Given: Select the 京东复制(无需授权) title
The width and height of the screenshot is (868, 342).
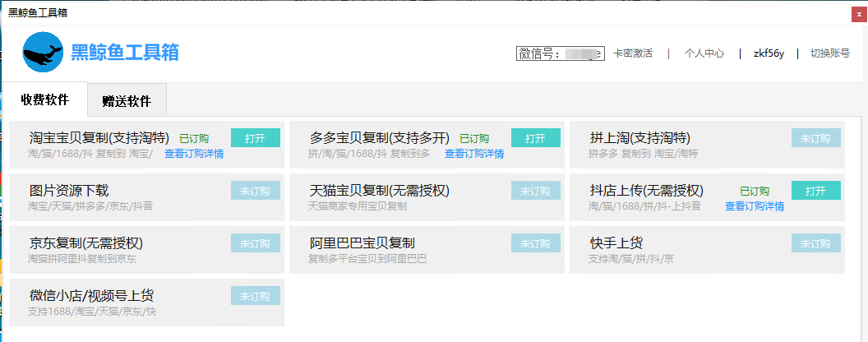Looking at the screenshot, I should (x=86, y=243).
